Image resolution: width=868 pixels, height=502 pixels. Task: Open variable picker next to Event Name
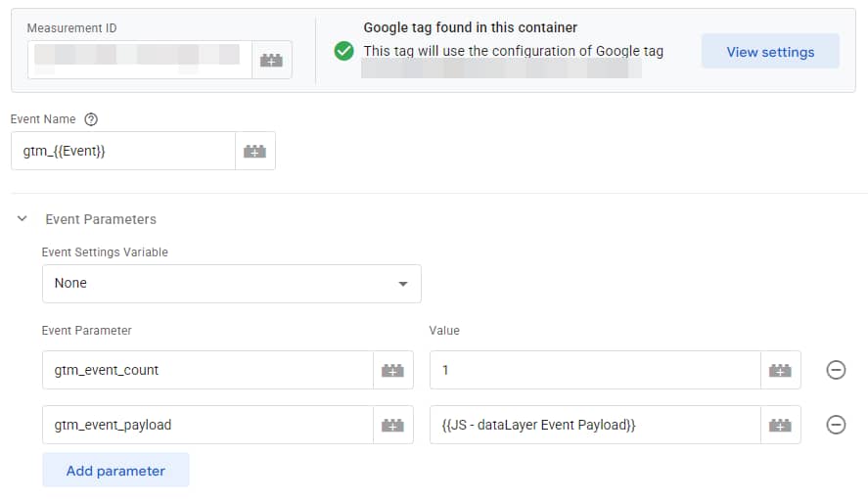(254, 152)
